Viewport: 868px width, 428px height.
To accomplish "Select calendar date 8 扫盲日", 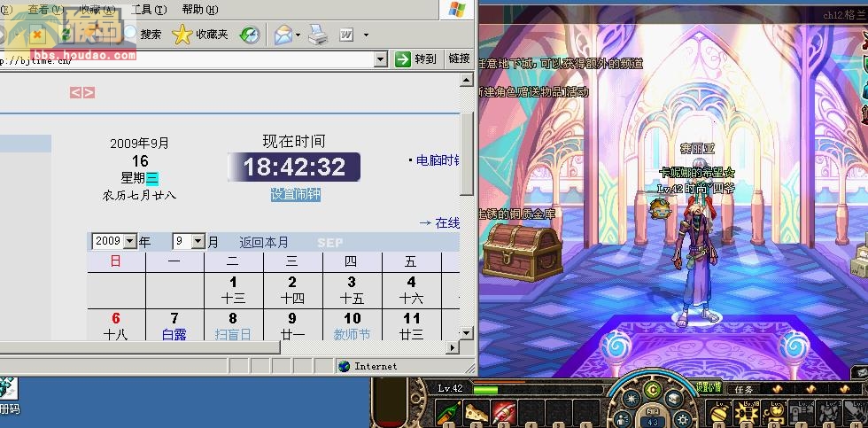I will tap(233, 325).
